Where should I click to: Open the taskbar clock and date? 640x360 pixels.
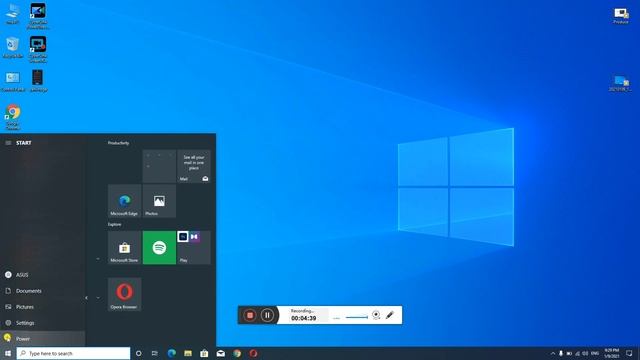(x=611, y=353)
